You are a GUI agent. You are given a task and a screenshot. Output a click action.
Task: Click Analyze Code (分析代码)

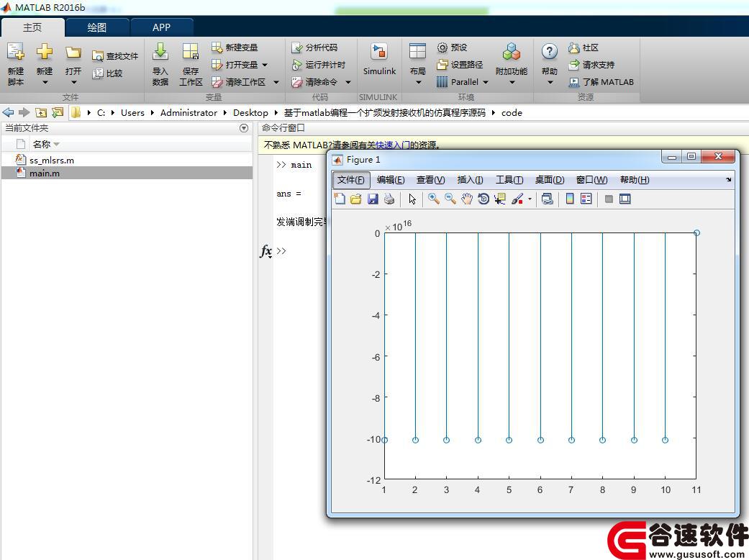pos(314,48)
